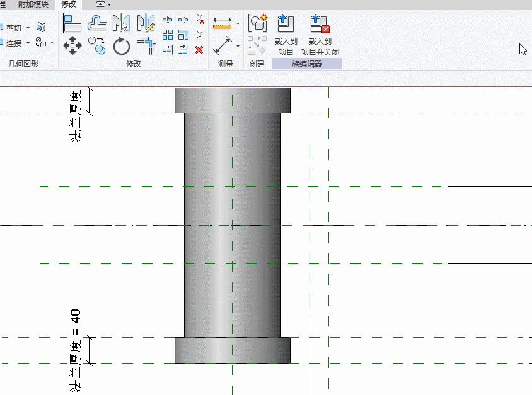532x395 pixels.
Task: Expand the 连接 (Join) dropdown arrow
Action: tap(28, 43)
